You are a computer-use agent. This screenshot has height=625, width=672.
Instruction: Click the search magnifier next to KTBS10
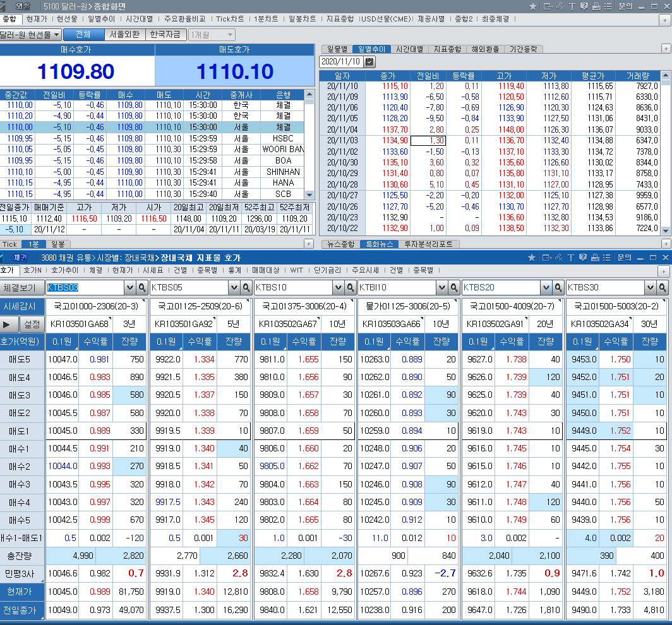(x=350, y=288)
